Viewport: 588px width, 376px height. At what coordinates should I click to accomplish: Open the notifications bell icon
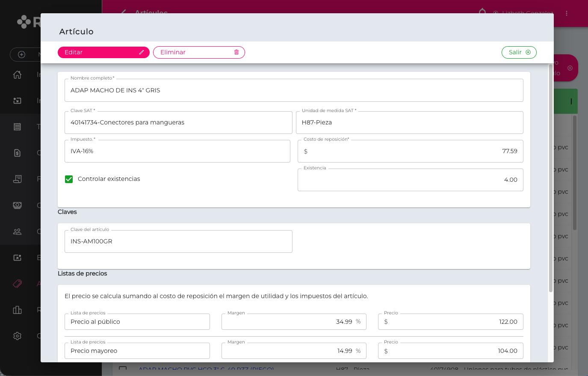tap(482, 13)
